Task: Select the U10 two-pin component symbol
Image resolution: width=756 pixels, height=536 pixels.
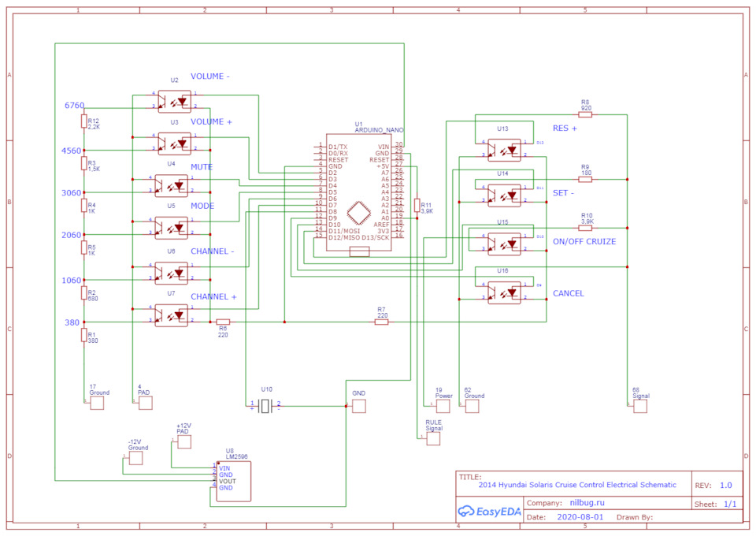Action: pyautogui.click(x=265, y=406)
